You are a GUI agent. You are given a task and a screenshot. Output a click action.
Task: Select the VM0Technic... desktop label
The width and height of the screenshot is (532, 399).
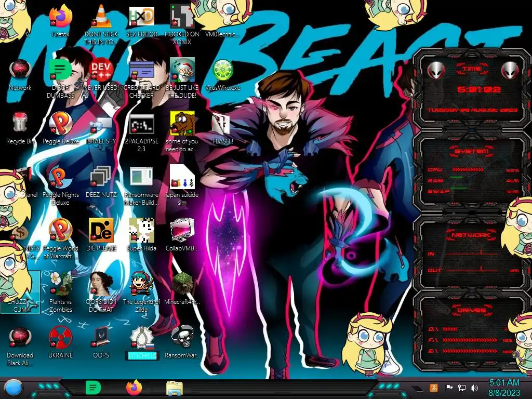click(222, 34)
